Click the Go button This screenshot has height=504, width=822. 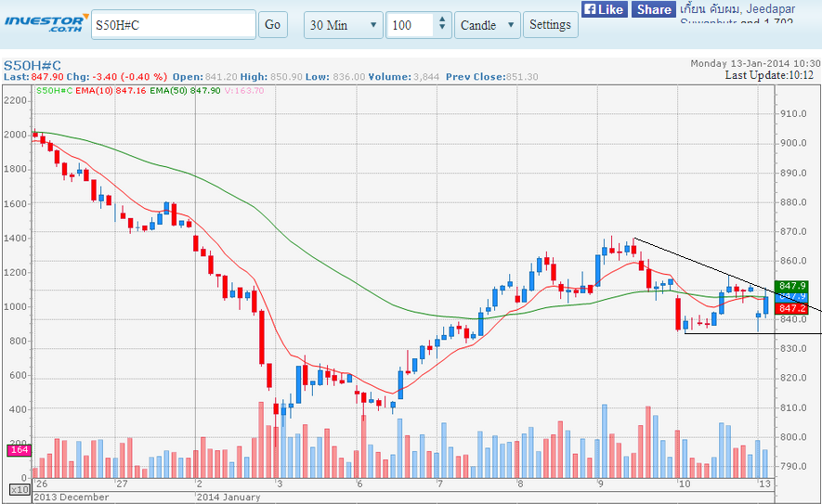pyautogui.click(x=272, y=25)
